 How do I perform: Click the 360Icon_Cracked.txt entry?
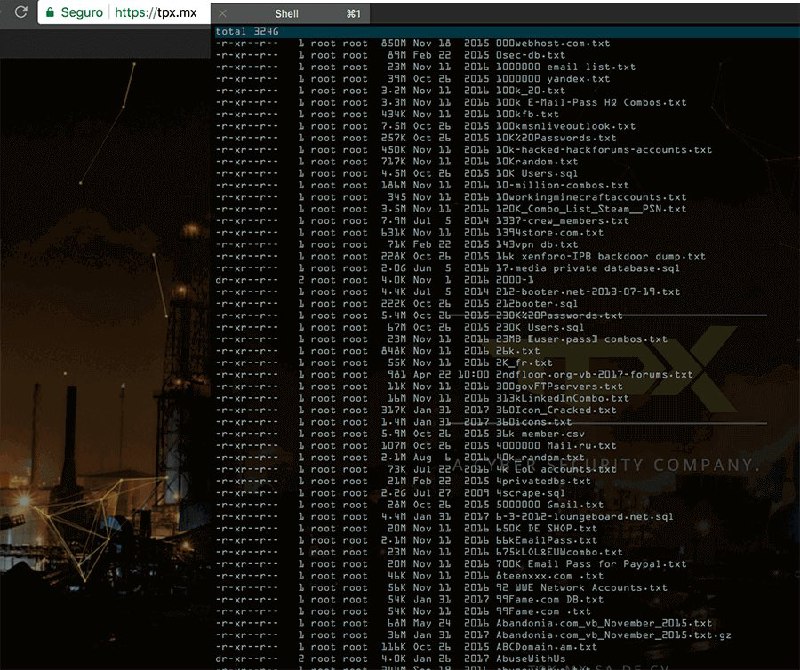(556, 410)
